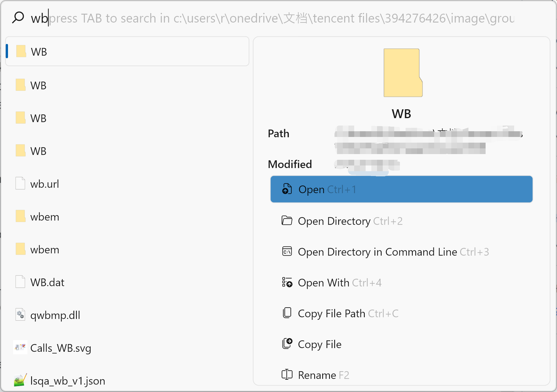Select the first wbem folder result
This screenshot has width=557, height=392.
point(44,217)
